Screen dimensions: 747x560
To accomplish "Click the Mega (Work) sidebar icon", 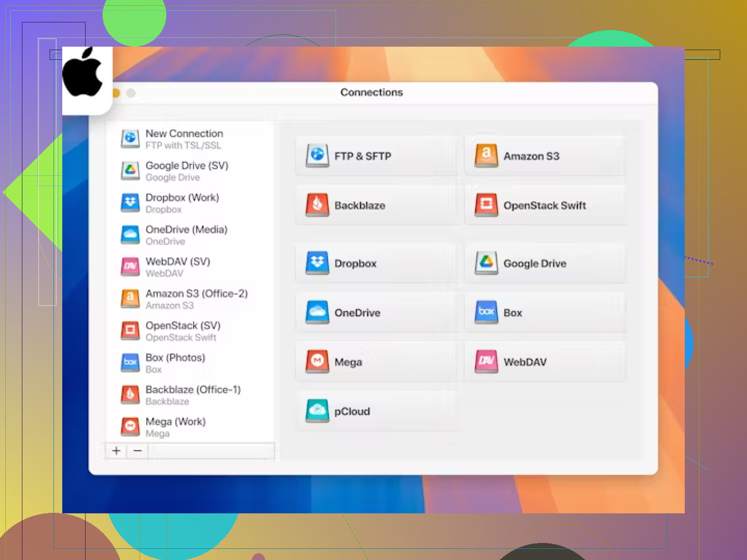I will (x=130, y=427).
